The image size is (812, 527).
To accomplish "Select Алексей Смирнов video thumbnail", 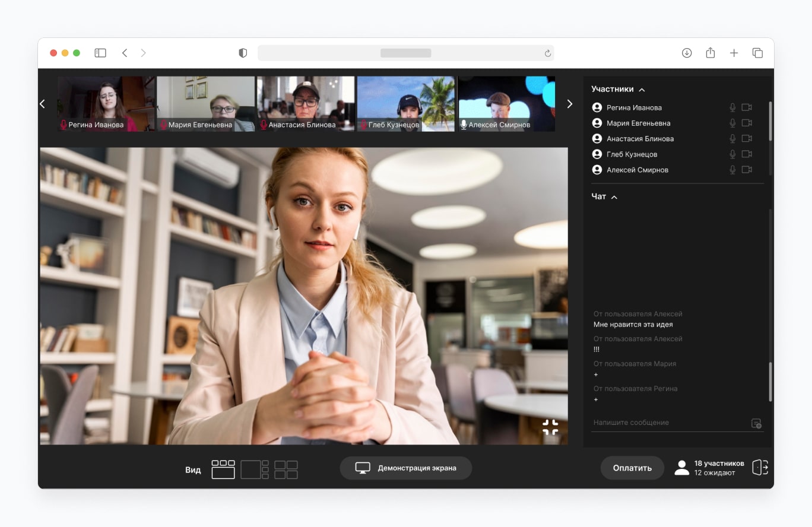I will [x=506, y=104].
